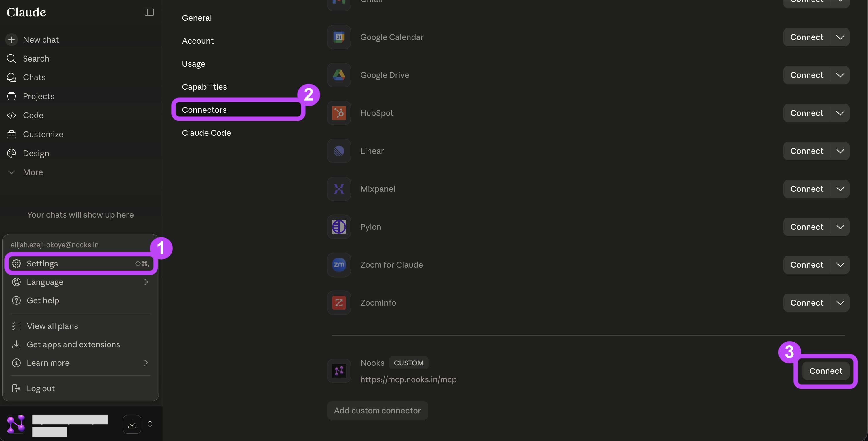
Task: Expand the Pylon Connect dropdown arrow
Action: click(x=840, y=227)
